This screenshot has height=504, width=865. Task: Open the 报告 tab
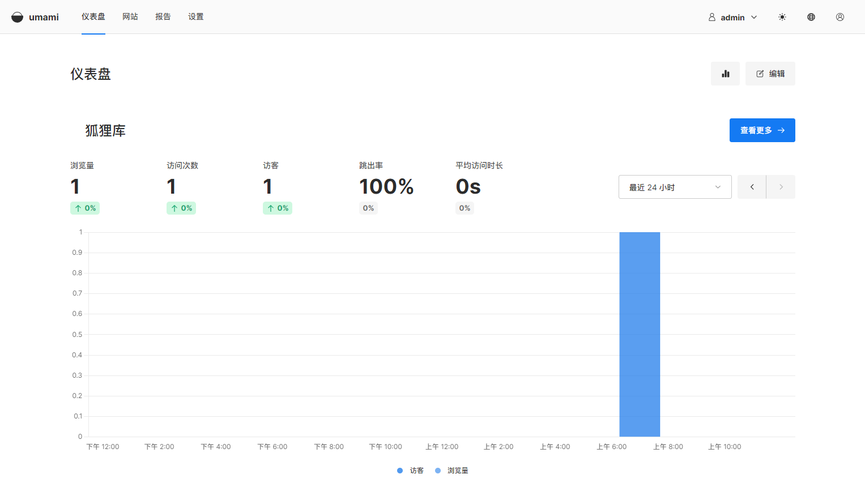163,17
